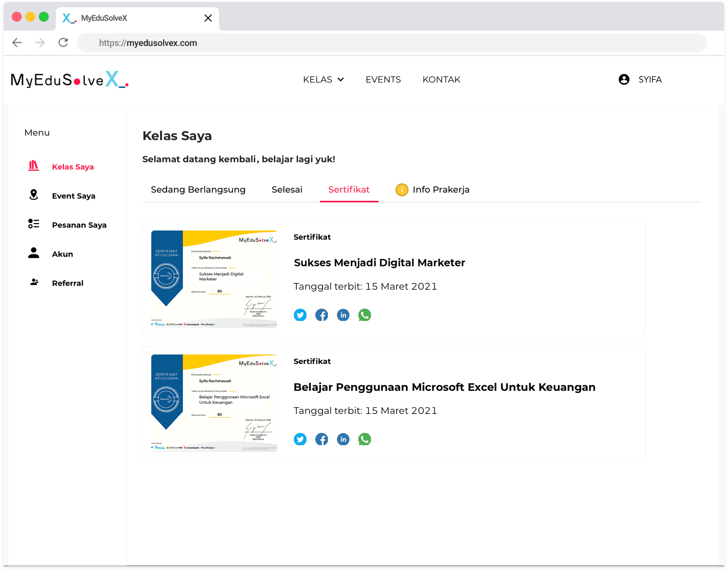Open the KELAS dropdown menu
The image size is (728, 572).
323,79
